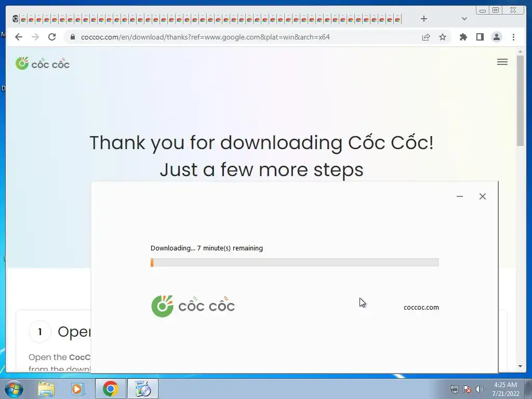Click the scrollbar up arrow
The height and width of the screenshot is (399, 532).
pyautogui.click(x=520, y=51)
